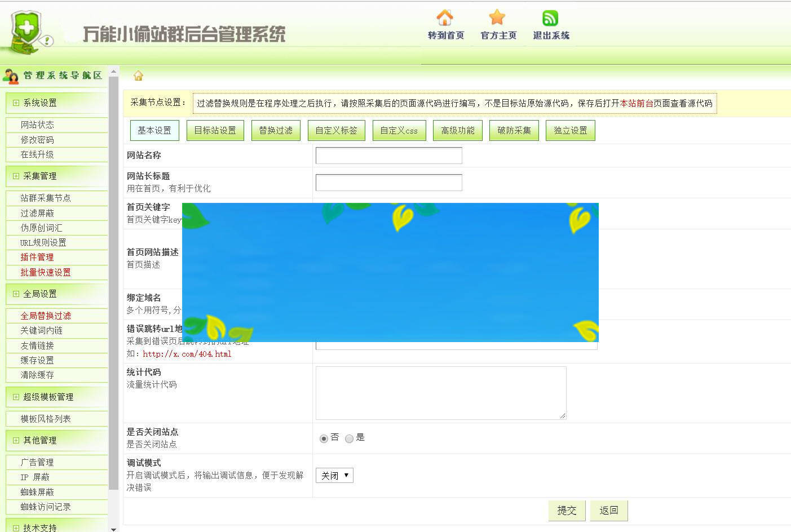Select the 否 radio button
The image size is (791, 532).
(322, 438)
